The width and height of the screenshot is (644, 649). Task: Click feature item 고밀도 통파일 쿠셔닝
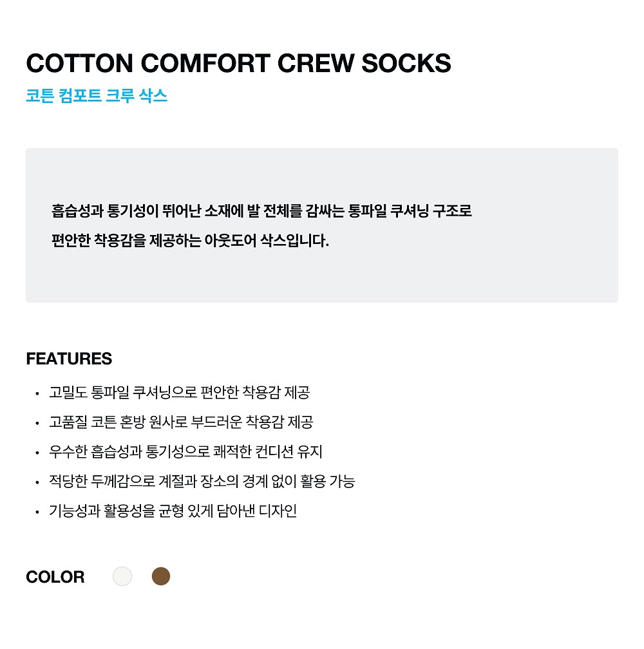(x=179, y=392)
